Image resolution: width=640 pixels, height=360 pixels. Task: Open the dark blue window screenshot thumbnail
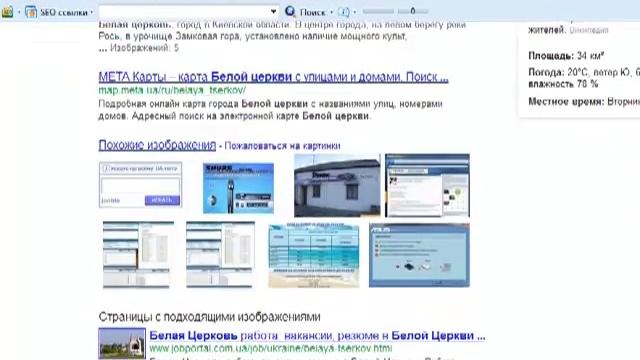[x=427, y=185]
